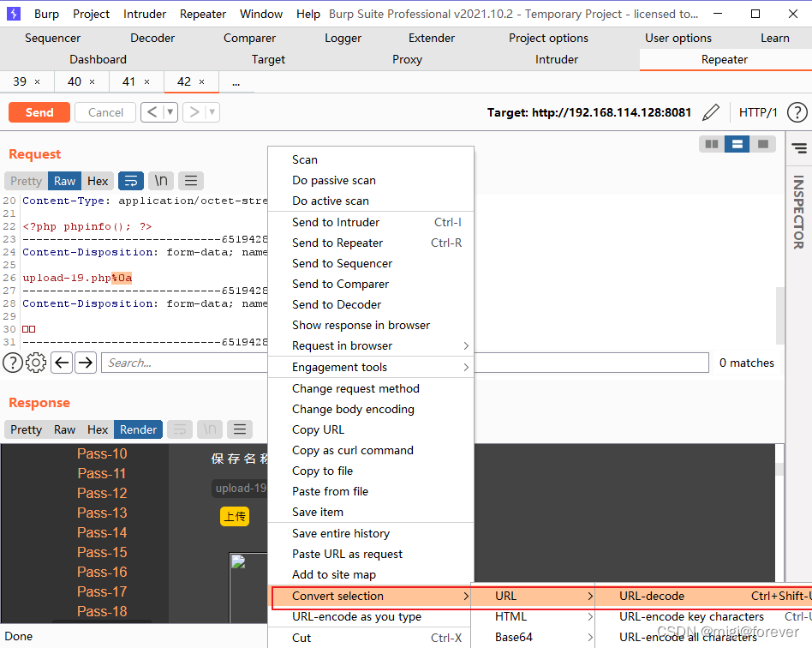
Task: Close Repeater tab 41
Action: pyautogui.click(x=147, y=82)
